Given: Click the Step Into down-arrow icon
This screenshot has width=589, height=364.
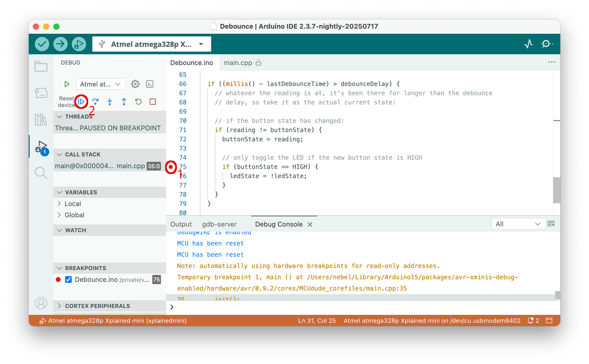Looking at the screenshot, I should click(110, 102).
